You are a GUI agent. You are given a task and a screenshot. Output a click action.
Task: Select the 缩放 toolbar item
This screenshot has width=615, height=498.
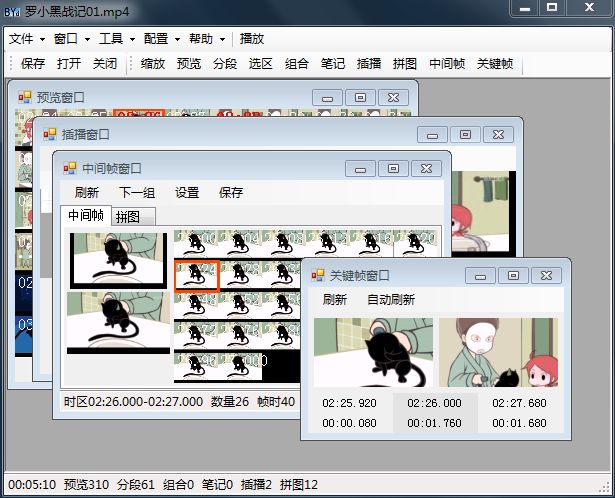[153, 63]
